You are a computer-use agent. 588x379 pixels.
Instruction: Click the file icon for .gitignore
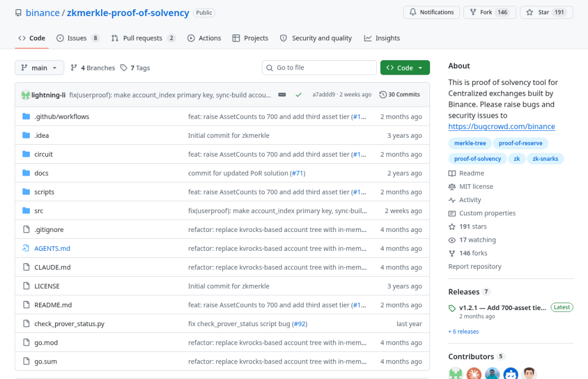[26, 229]
